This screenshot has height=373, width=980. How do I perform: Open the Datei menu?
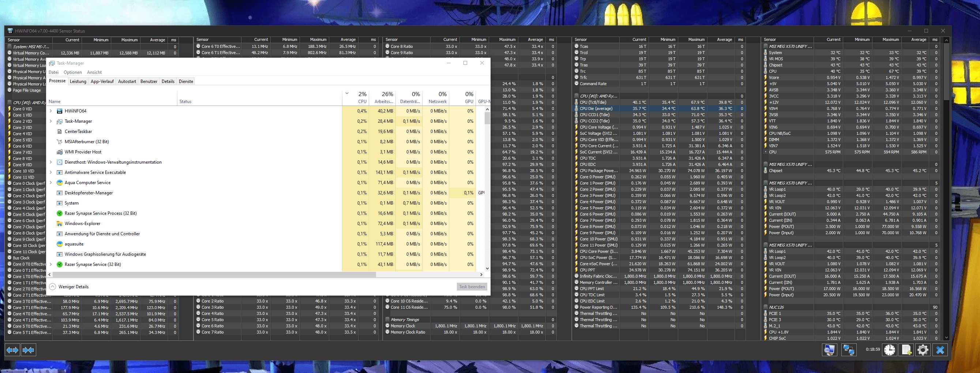(54, 72)
